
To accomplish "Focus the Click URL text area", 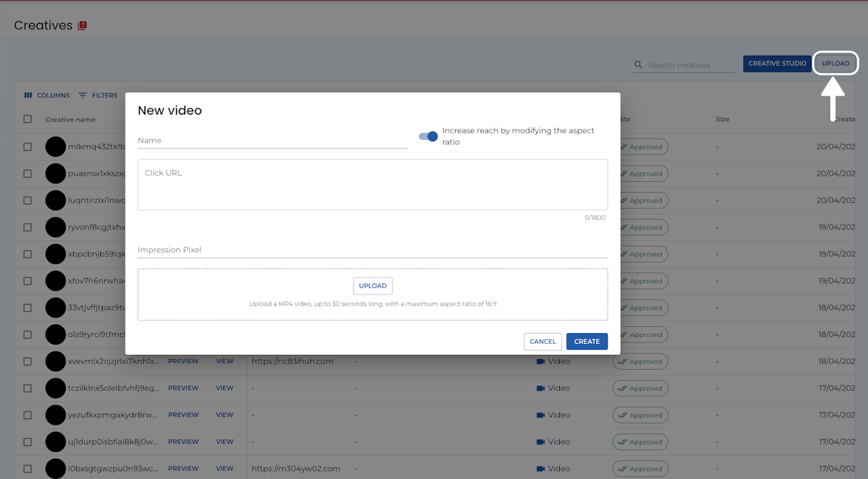I will click(x=373, y=185).
